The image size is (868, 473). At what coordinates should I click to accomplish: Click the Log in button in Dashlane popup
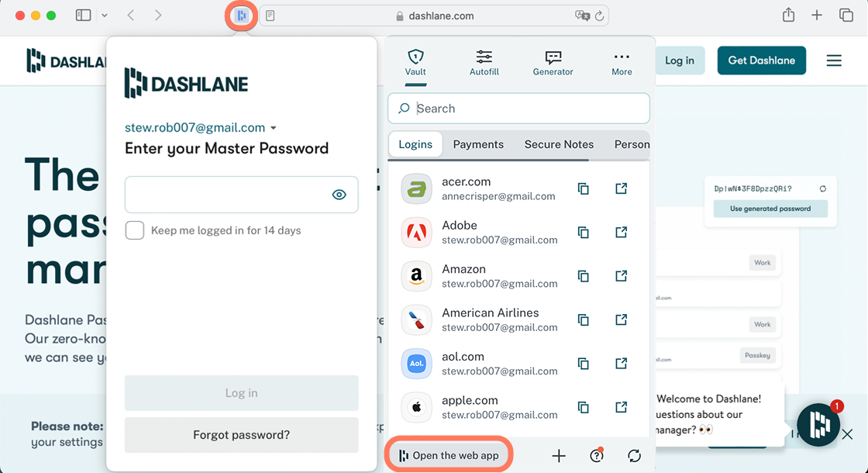[x=241, y=392]
